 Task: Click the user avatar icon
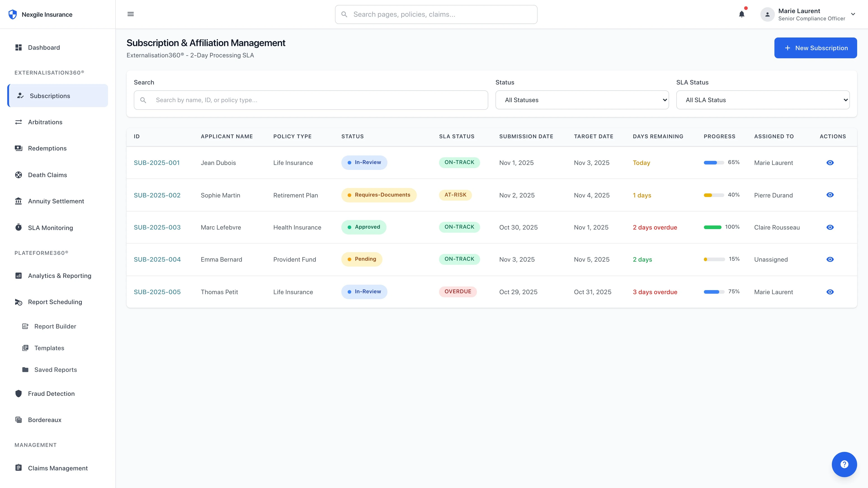[x=767, y=14]
